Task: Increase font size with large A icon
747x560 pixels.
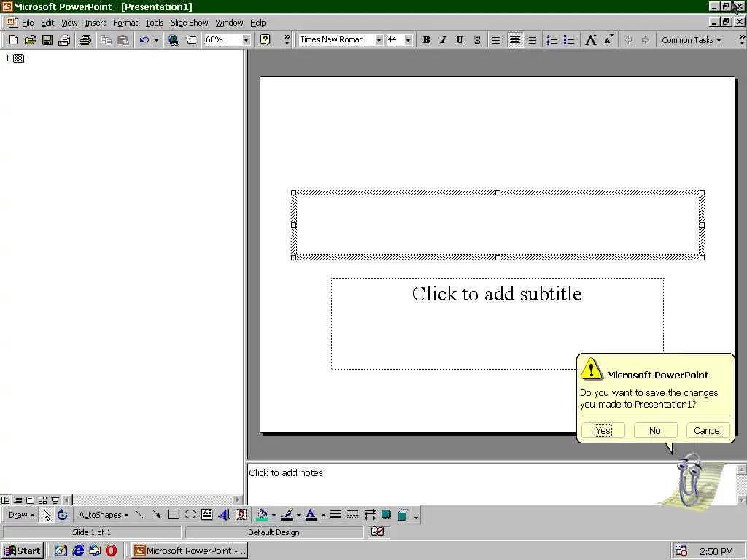Action: click(591, 40)
